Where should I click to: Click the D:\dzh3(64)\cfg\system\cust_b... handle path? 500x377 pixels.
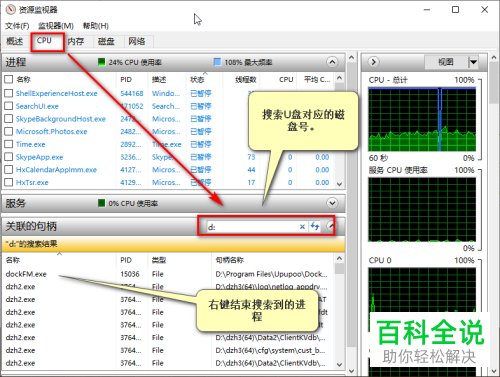[270, 350]
